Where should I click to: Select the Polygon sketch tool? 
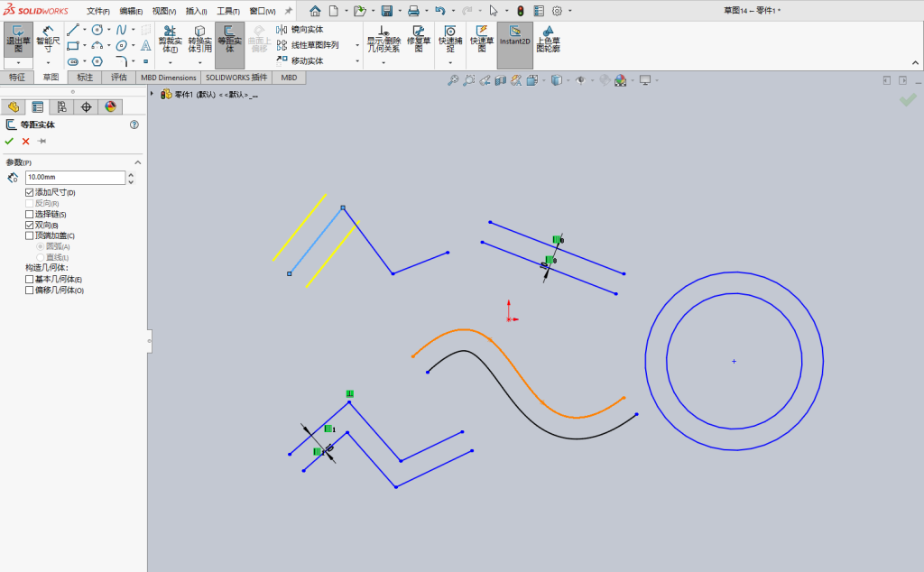pyautogui.click(x=97, y=61)
